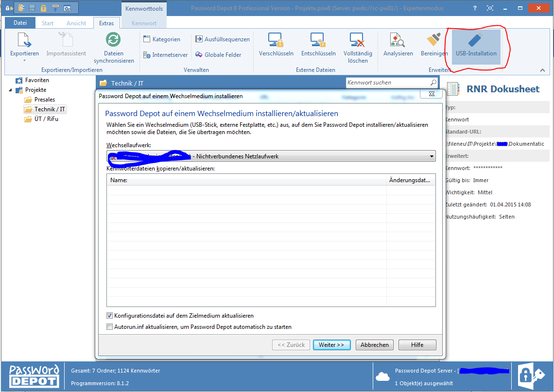The image size is (554, 392).
Task: Click the Weiter >> button
Action: click(331, 345)
